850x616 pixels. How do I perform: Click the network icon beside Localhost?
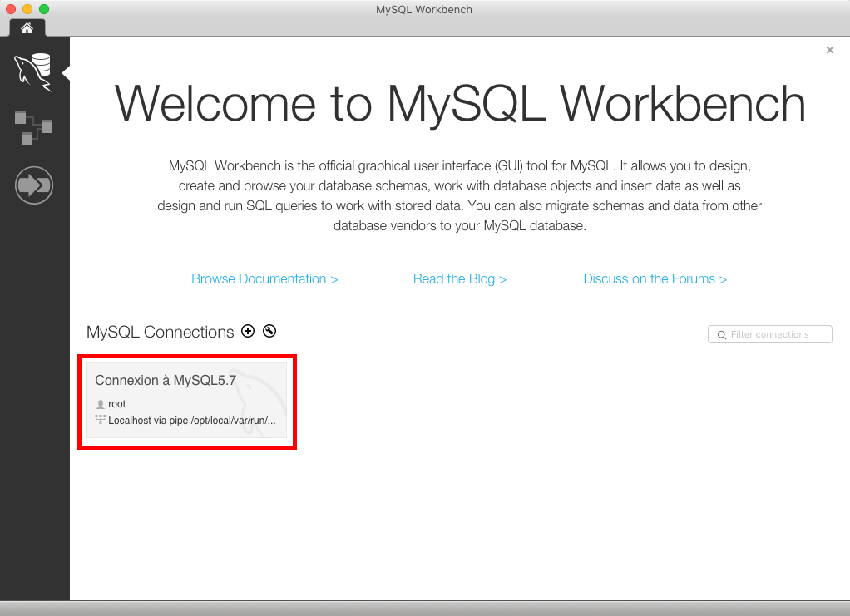101,420
